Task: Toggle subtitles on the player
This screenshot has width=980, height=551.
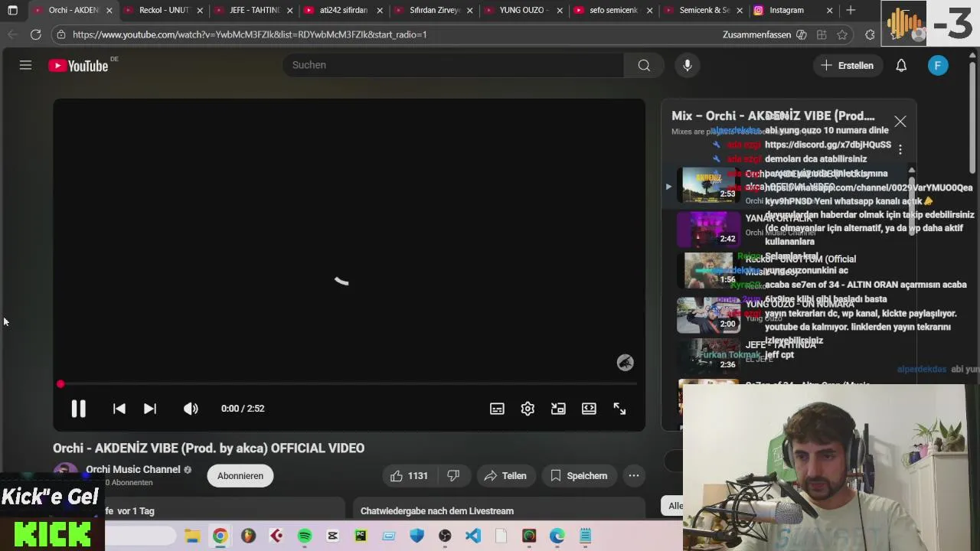Action: tap(497, 409)
